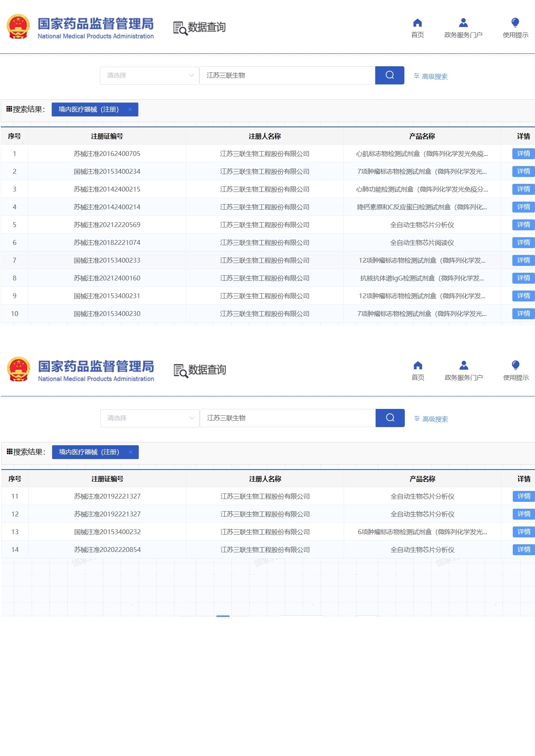Click the national emblem logo above results 1–10
This screenshot has width=535, height=756.
pos(18,27)
